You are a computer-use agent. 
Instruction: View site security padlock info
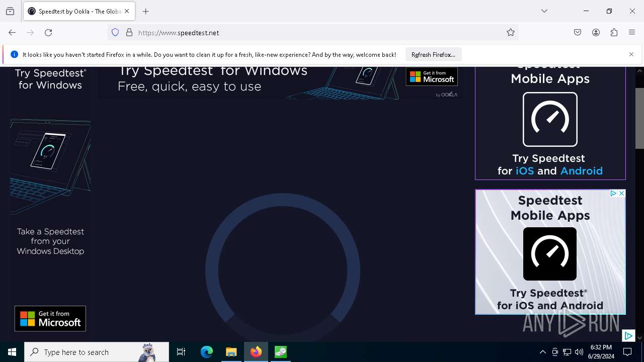pyautogui.click(x=129, y=33)
